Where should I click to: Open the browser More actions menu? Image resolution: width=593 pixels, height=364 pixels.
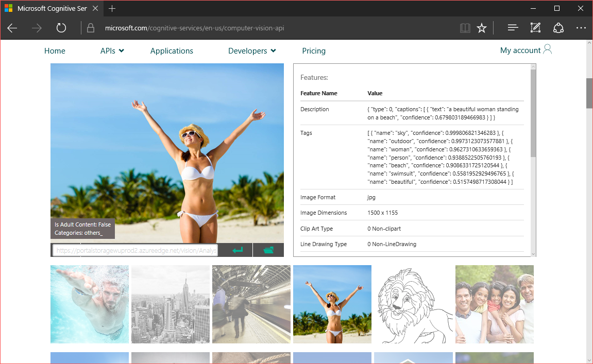tap(581, 28)
